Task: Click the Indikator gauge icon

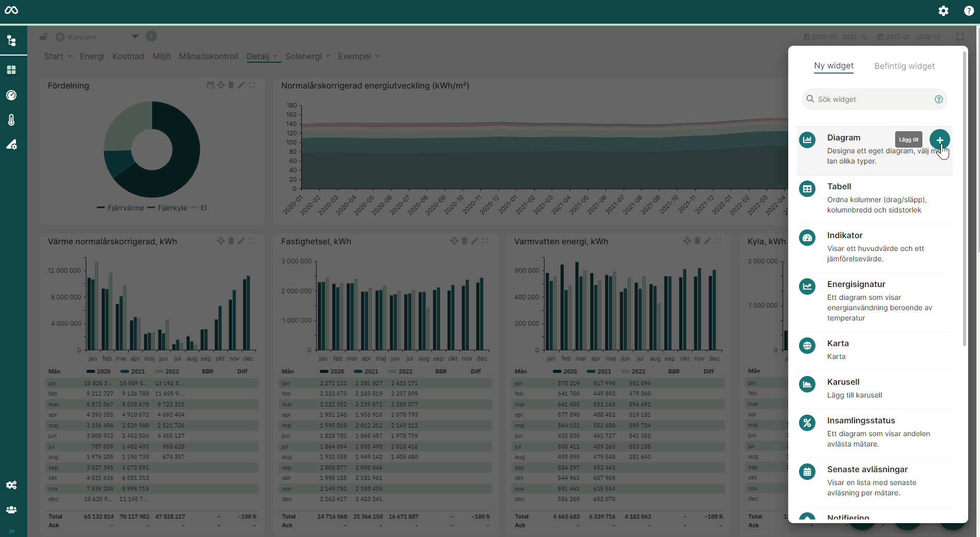Action: [x=807, y=238]
